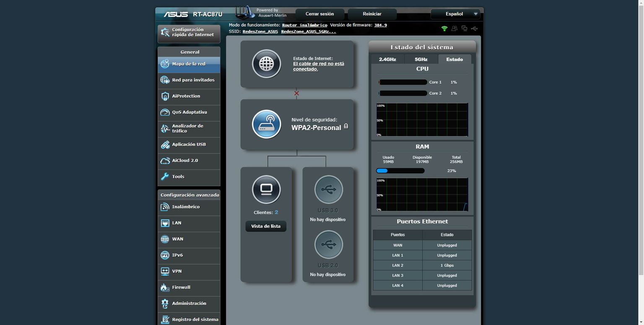Click the Reiniciar button
This screenshot has width=644, height=325.
tap(372, 14)
